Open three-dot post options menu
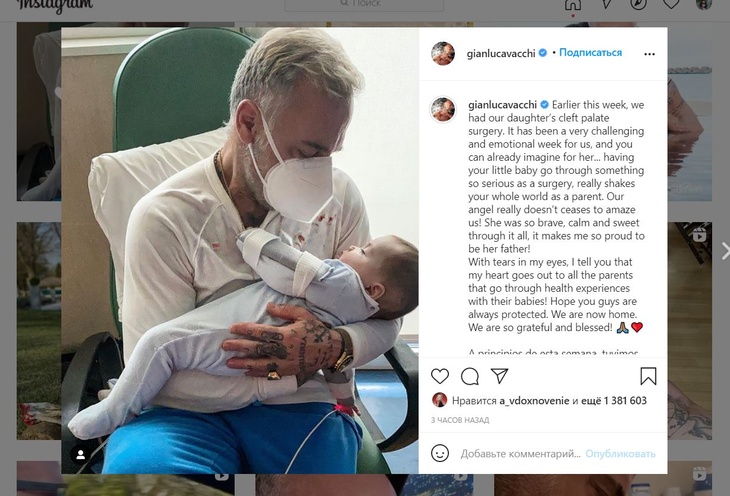The image size is (730, 496). [649, 54]
